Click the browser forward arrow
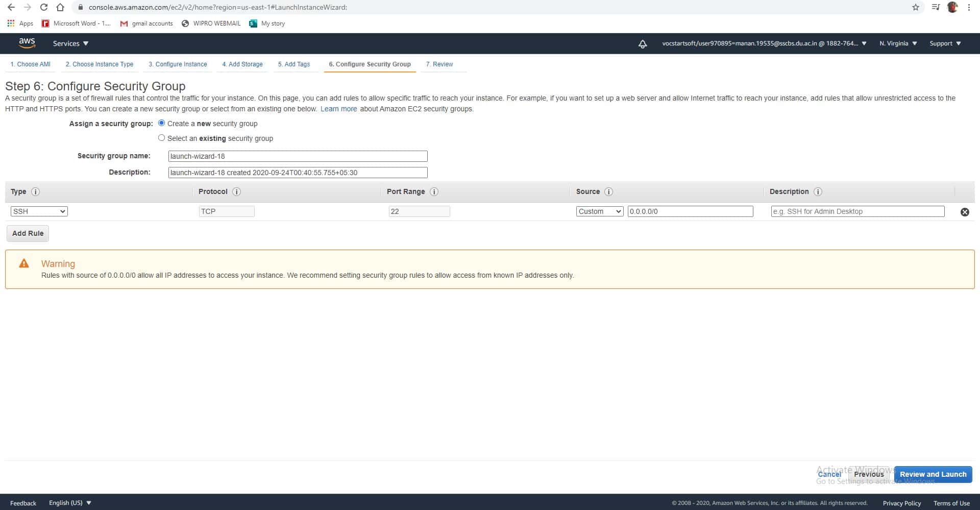Viewport: 980px width, 510px height. click(28, 7)
